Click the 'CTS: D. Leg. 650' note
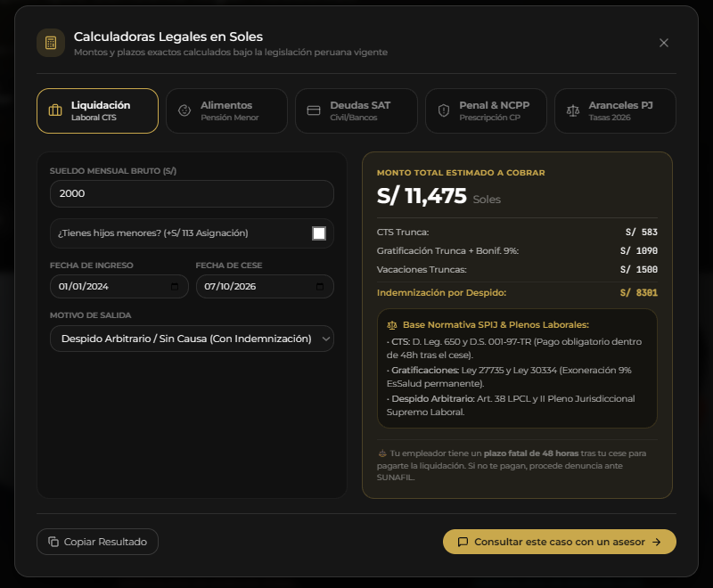The width and height of the screenshot is (713, 588). (514, 348)
